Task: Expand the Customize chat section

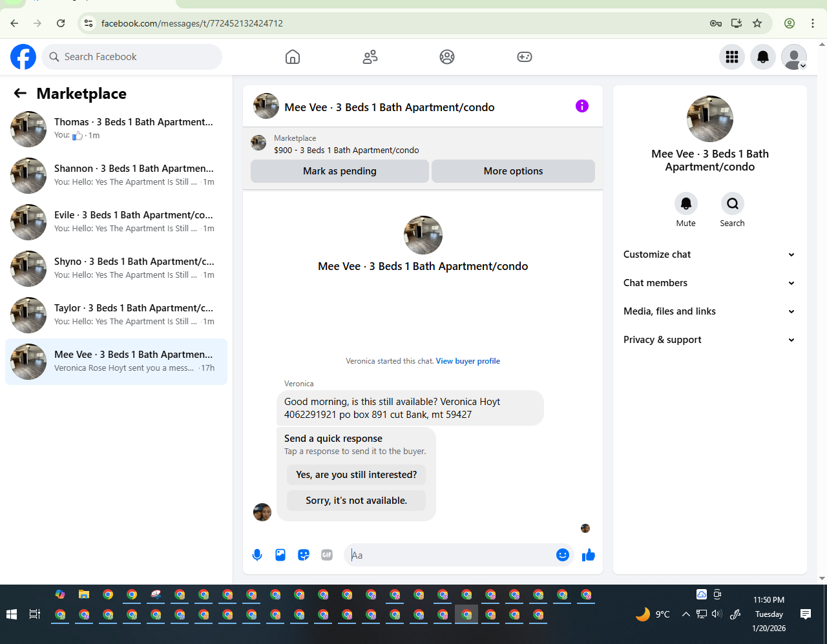Action: pyautogui.click(x=709, y=254)
